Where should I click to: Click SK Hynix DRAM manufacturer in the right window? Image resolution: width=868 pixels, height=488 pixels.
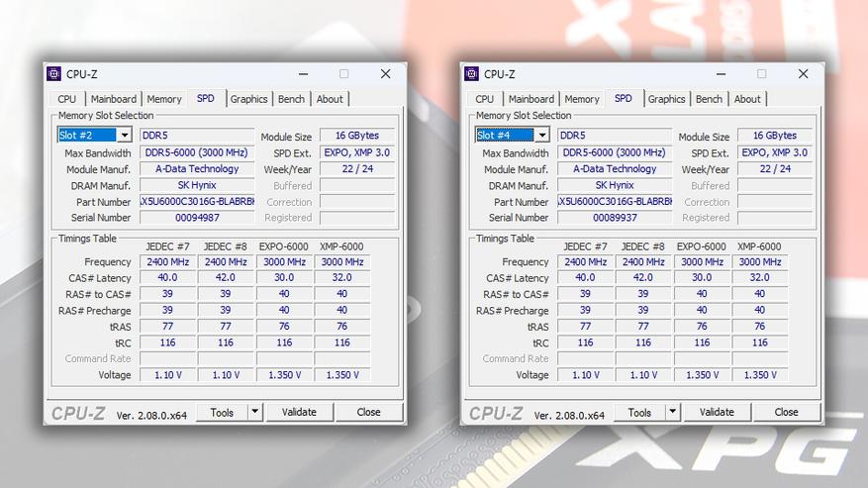(615, 185)
